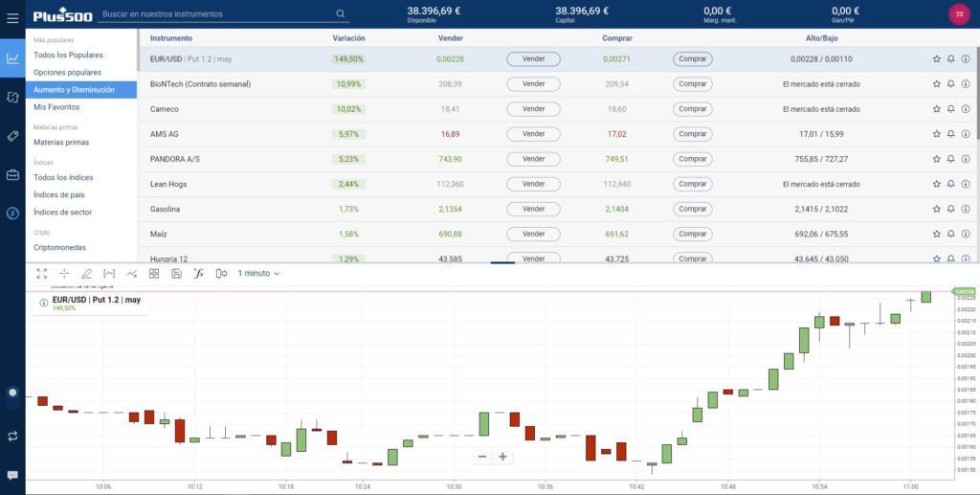
Task: Sort by the Variación column header
Action: [348, 38]
